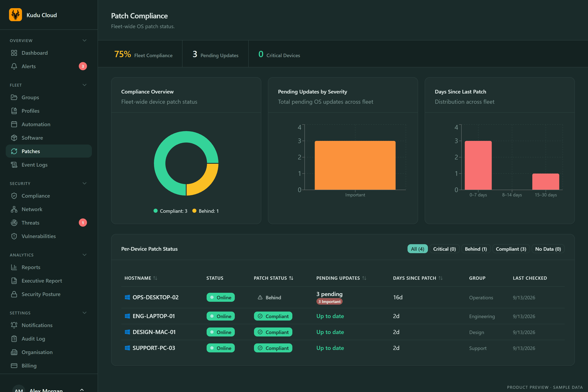Click the Network topology icon
Image resolution: width=588 pixels, height=392 pixels.
click(x=14, y=209)
